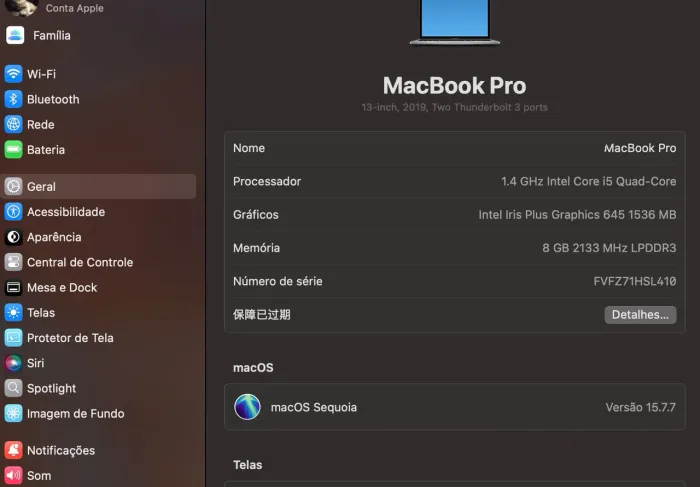Click 'Versão 15.7.7' text
The height and width of the screenshot is (487, 700).
tap(641, 407)
